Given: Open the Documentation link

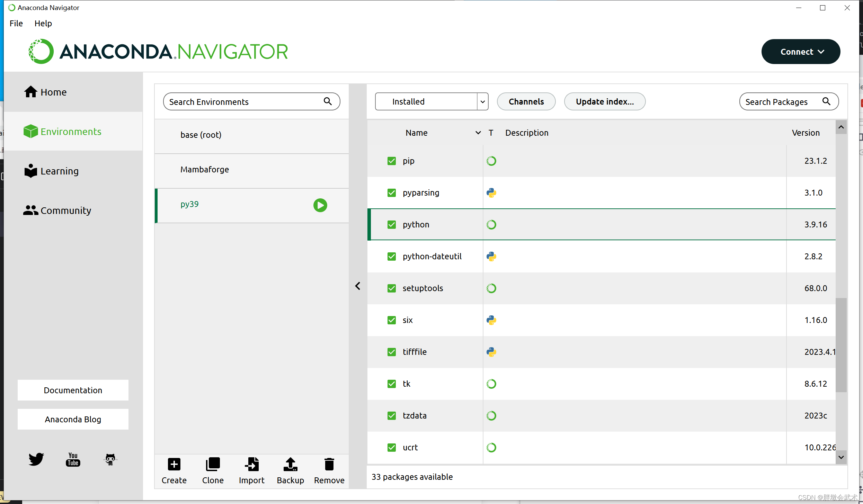Looking at the screenshot, I should (x=73, y=390).
